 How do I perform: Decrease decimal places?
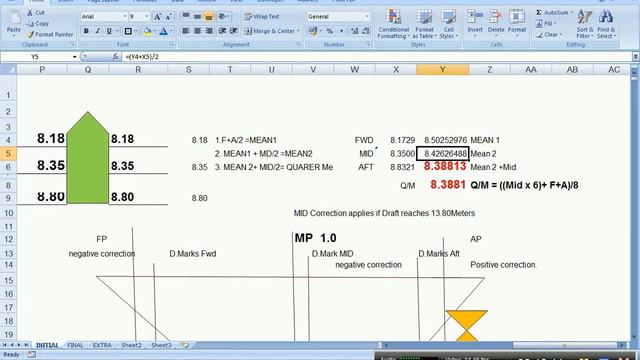(x=366, y=31)
